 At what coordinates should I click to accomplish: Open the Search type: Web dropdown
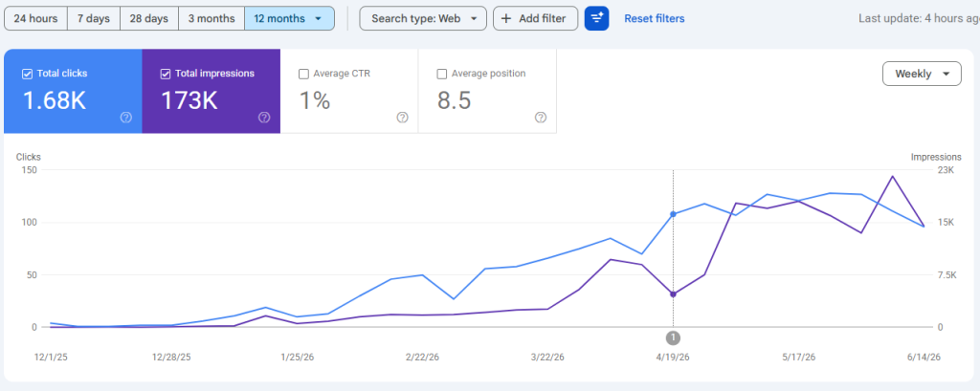[423, 19]
